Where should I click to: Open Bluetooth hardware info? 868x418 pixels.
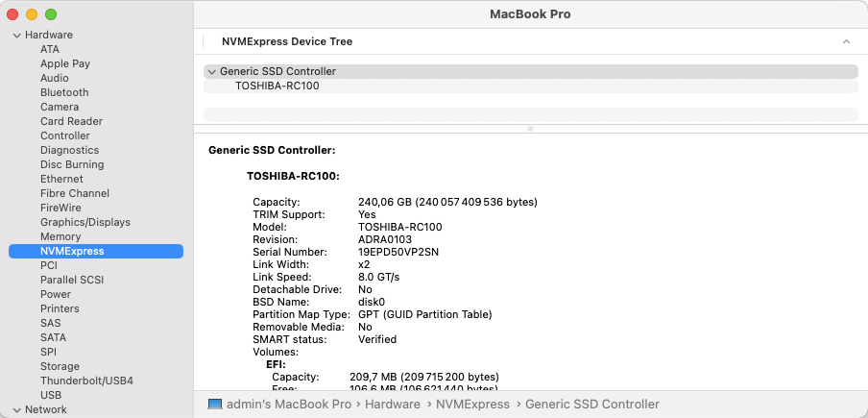point(64,92)
